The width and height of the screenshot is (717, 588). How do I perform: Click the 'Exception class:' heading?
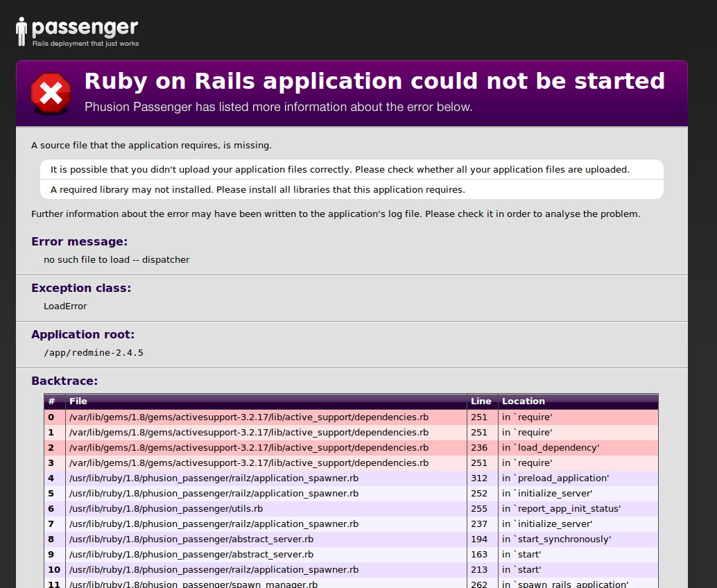pyautogui.click(x=81, y=288)
